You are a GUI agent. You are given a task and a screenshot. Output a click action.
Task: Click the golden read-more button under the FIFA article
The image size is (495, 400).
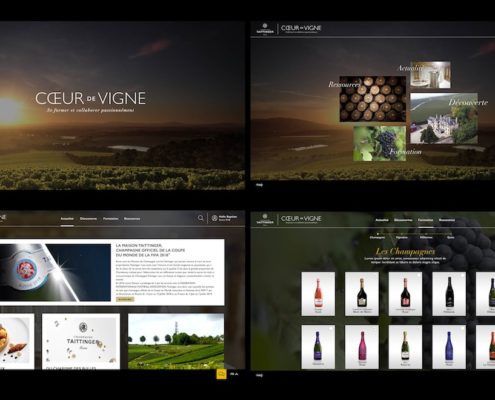(x=125, y=299)
